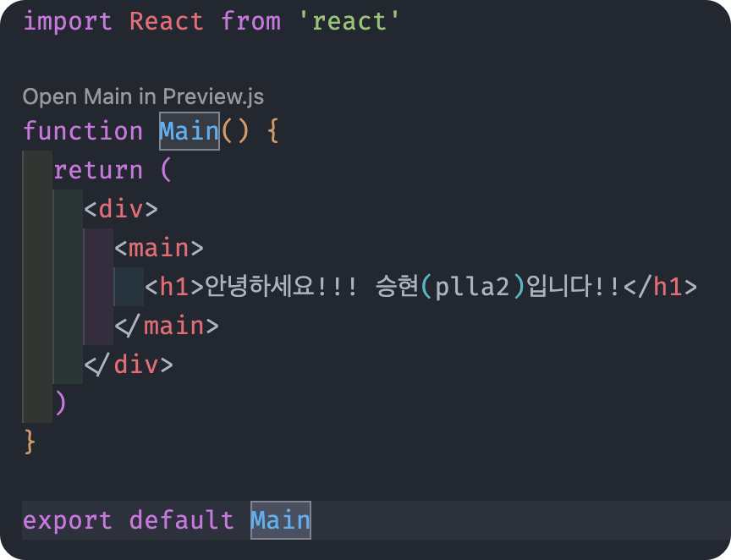The width and height of the screenshot is (731, 560).
Task: Select highlighted 'Main' in the function declaration
Action: click(190, 131)
